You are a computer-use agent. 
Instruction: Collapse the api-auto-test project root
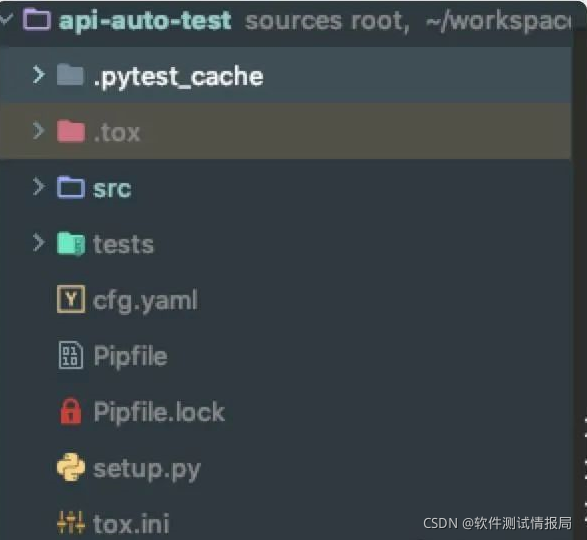click(6, 18)
